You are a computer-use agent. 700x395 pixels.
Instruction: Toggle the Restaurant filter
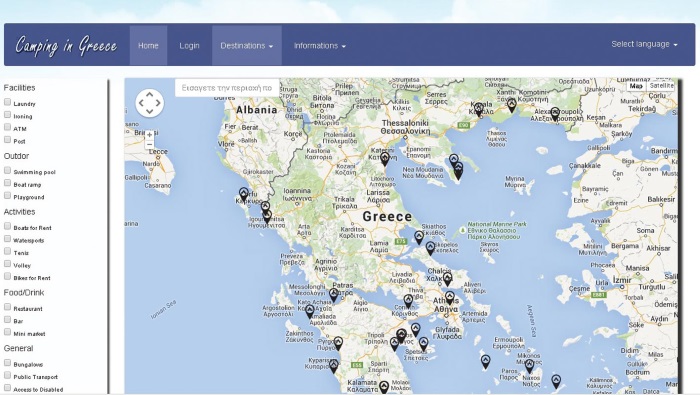click(7, 307)
